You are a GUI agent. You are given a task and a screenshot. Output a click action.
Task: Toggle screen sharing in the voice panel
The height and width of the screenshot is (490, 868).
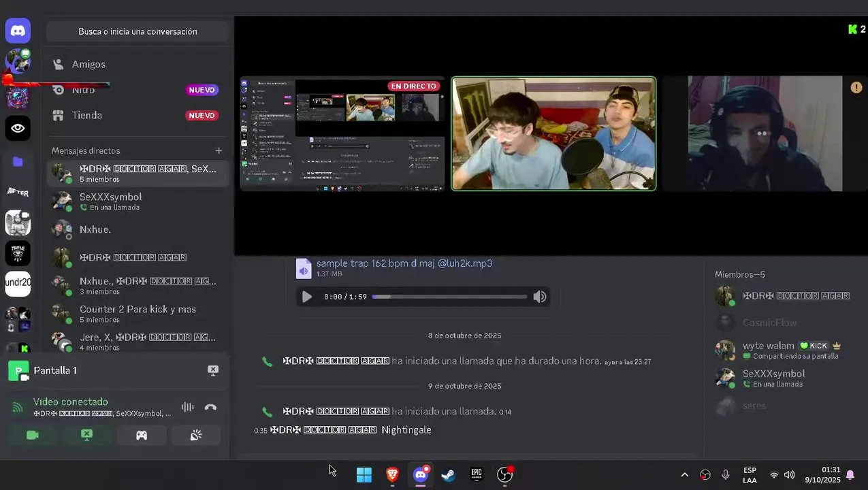coord(87,435)
